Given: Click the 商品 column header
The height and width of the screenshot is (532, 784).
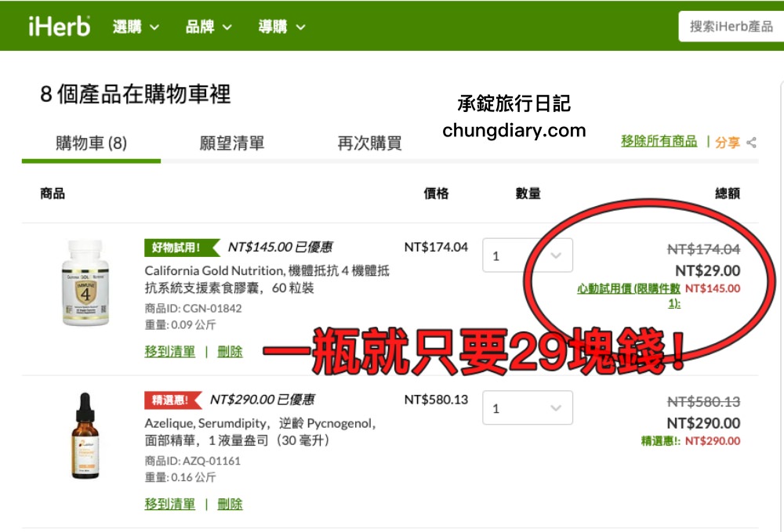Looking at the screenshot, I should pos(53,194).
